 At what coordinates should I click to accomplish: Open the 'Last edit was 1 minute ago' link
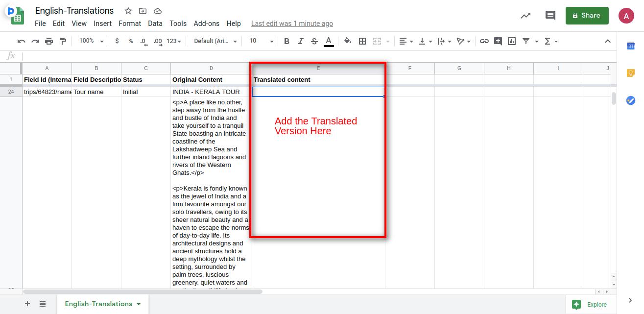[x=292, y=24]
